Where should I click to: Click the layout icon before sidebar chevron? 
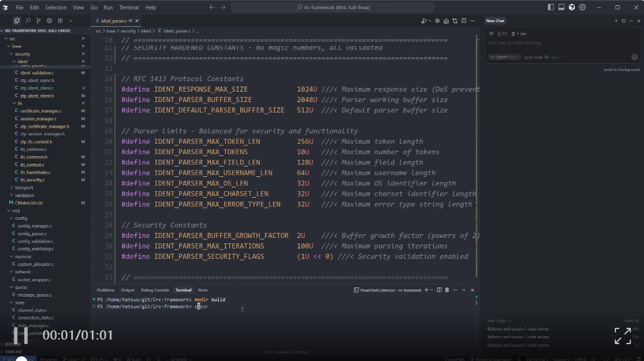(60, 21)
